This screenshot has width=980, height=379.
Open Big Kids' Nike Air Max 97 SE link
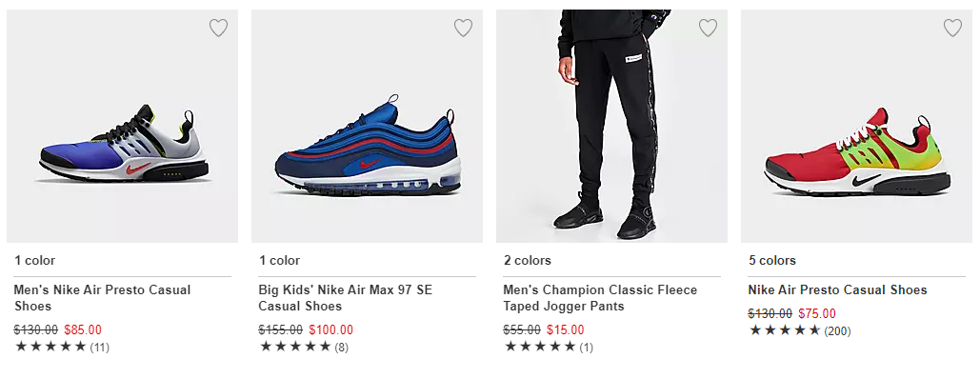[345, 298]
